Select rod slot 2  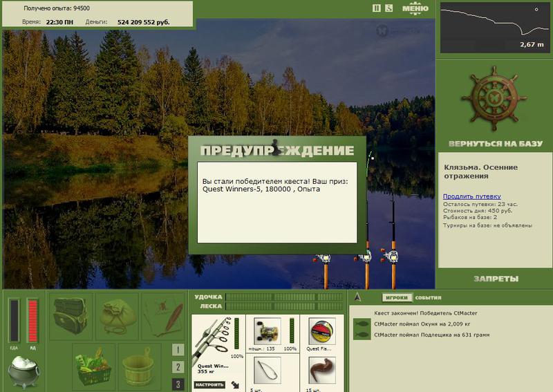(x=178, y=367)
